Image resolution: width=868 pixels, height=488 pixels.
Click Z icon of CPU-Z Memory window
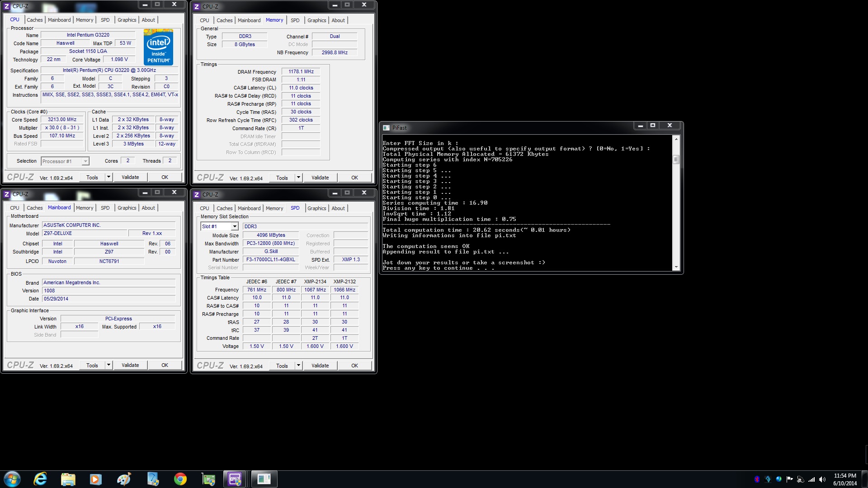pyautogui.click(x=197, y=6)
